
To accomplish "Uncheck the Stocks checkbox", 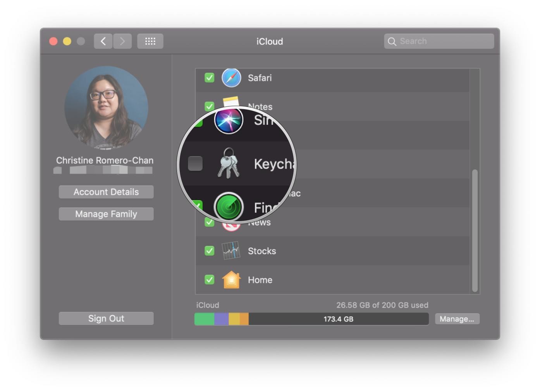I will (x=209, y=251).
